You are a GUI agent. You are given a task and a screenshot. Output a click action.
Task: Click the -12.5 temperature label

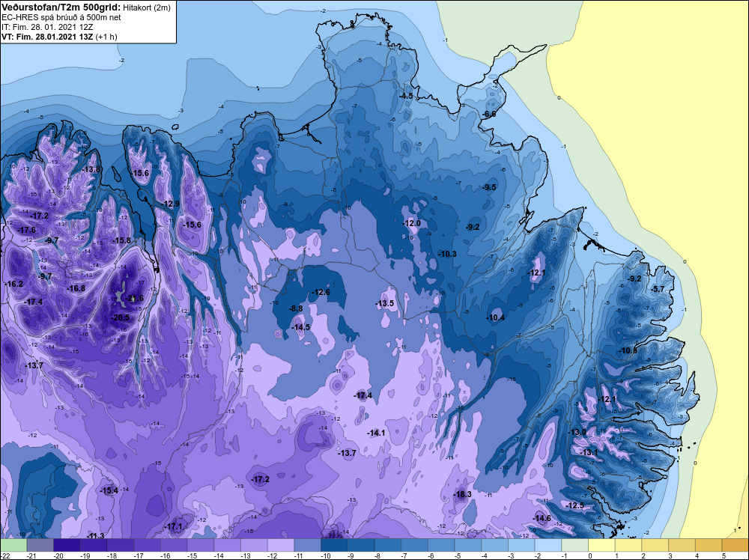click(575, 505)
